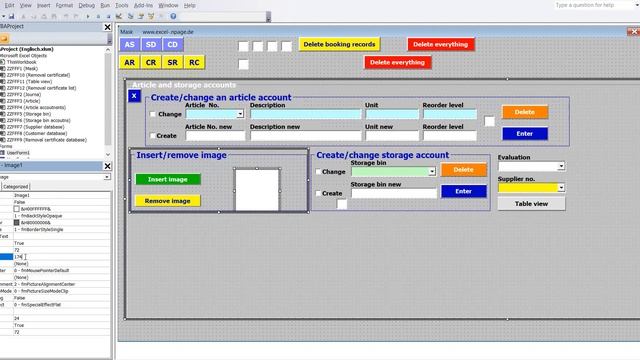Open the Storage bin combo box dropdown
Viewport: 640px width, 360px height.
point(432,172)
